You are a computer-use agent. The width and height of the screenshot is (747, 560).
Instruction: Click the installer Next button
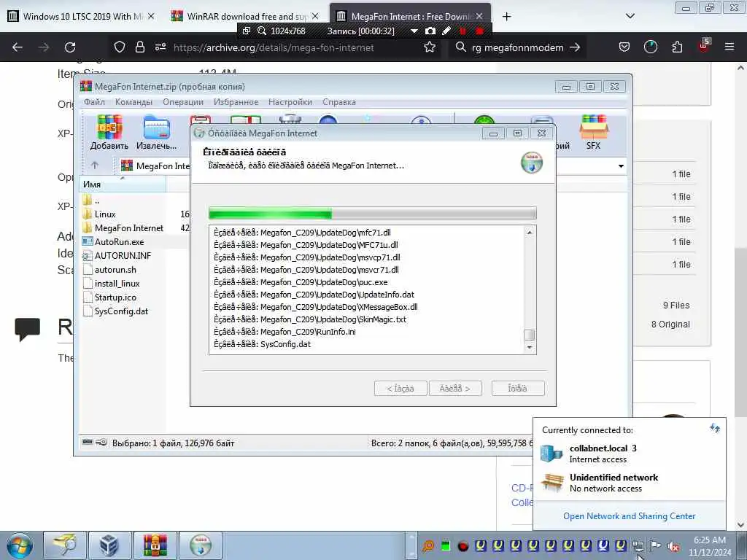pyautogui.click(x=455, y=388)
